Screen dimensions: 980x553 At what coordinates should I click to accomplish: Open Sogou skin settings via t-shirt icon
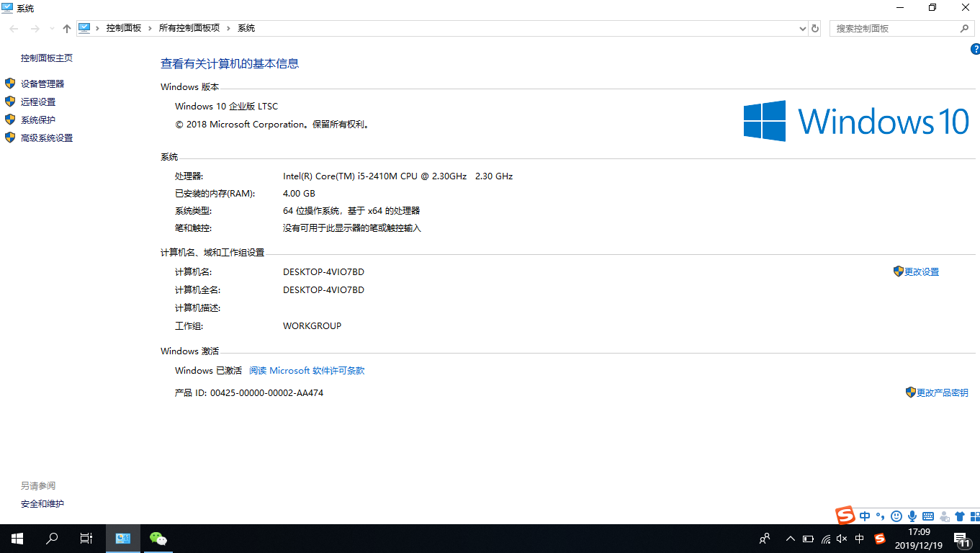[x=960, y=516]
